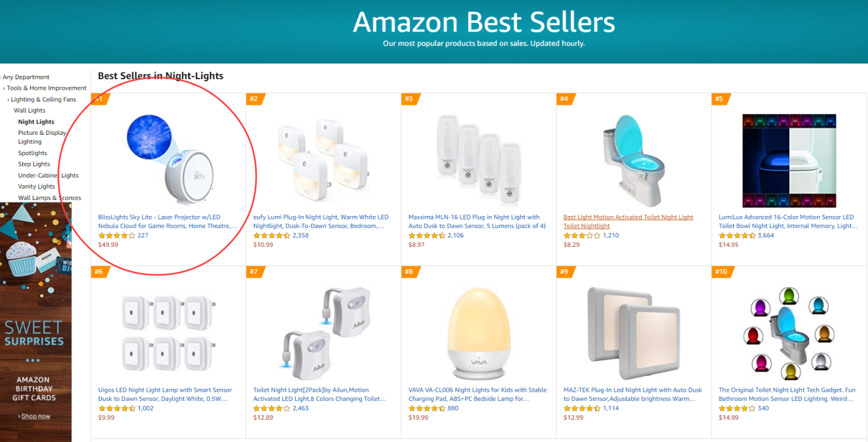Open the Under-Cabinet Lights category
868x442 pixels.
click(x=48, y=175)
